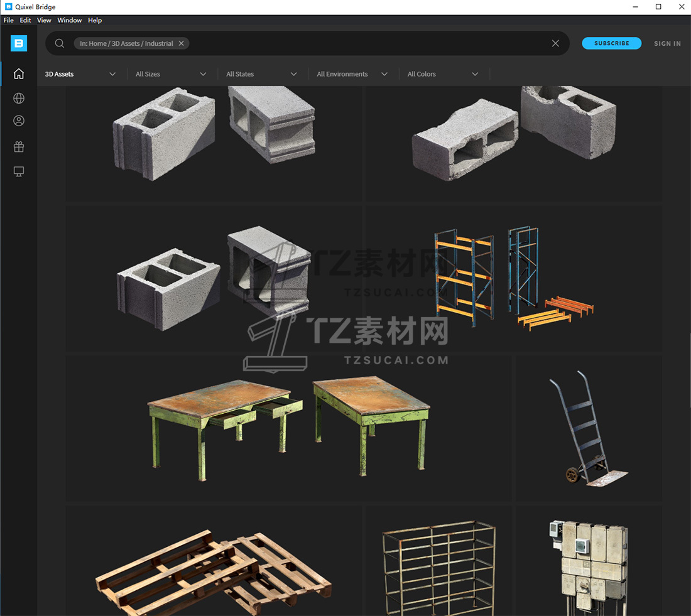691x616 pixels.
Task: Expand the All Sizes dropdown
Action: (x=170, y=74)
